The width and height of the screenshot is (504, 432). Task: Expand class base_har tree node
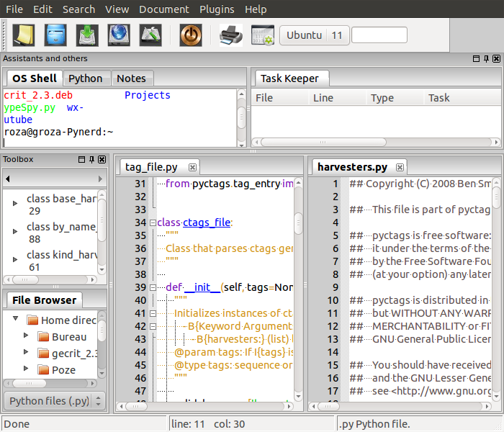(x=15, y=203)
